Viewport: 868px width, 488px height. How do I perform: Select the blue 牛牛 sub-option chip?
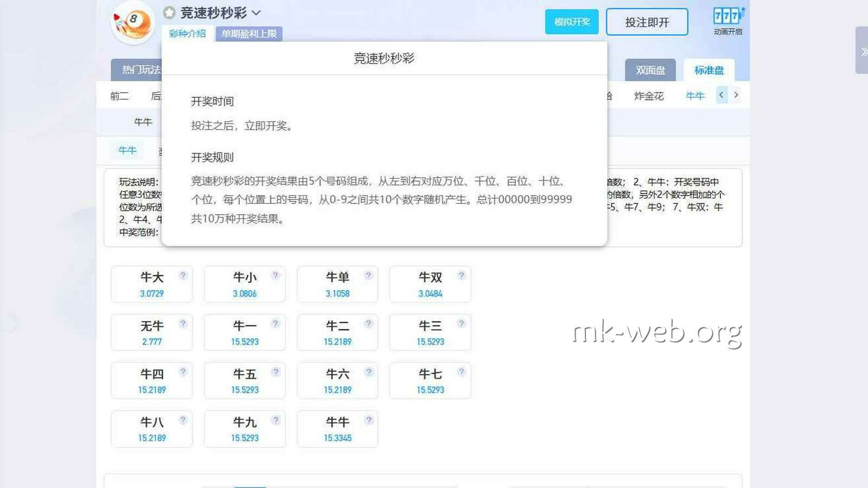click(x=127, y=150)
